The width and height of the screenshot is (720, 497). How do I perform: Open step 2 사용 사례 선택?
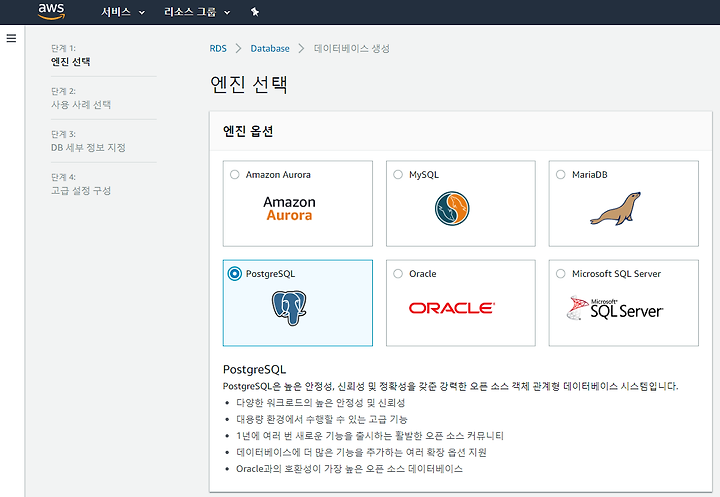81,105
